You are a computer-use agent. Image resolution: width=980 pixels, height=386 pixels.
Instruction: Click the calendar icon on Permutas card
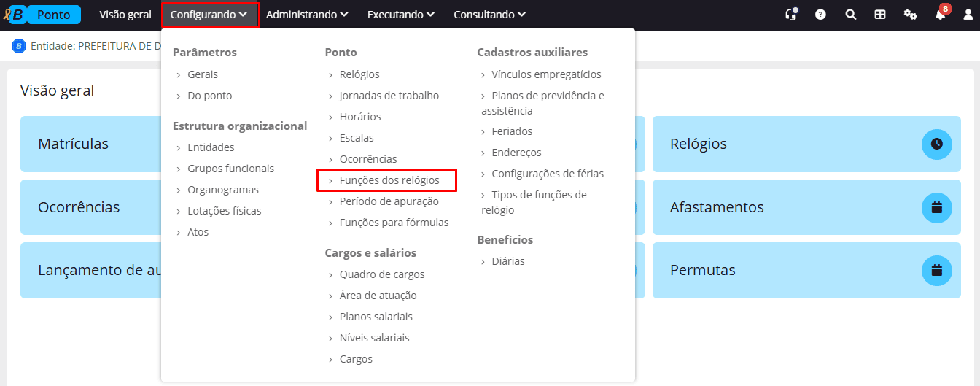pos(937,271)
